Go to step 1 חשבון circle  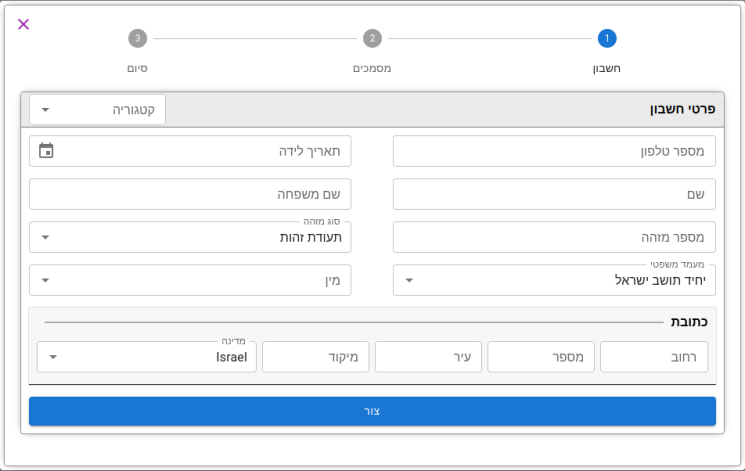coord(607,38)
